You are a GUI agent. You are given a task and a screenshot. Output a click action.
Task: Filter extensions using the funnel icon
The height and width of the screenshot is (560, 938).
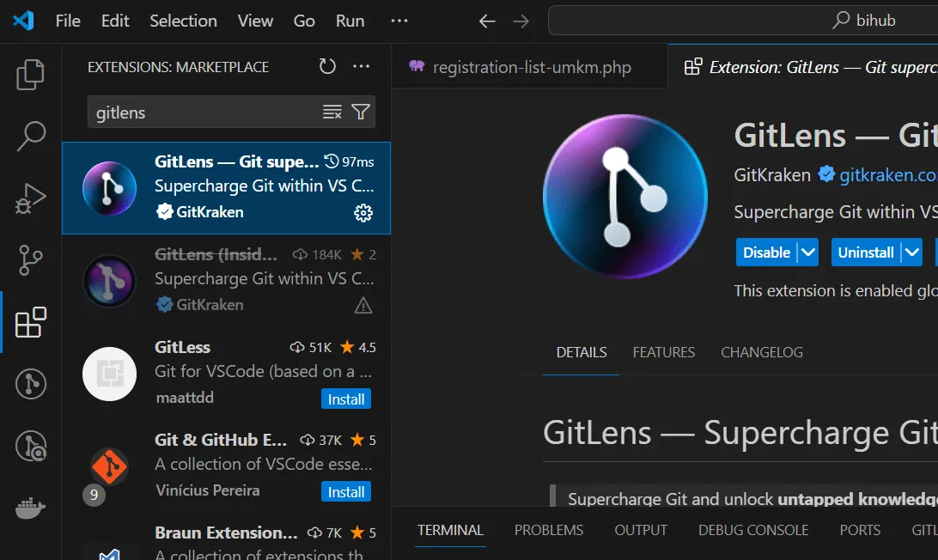361,113
